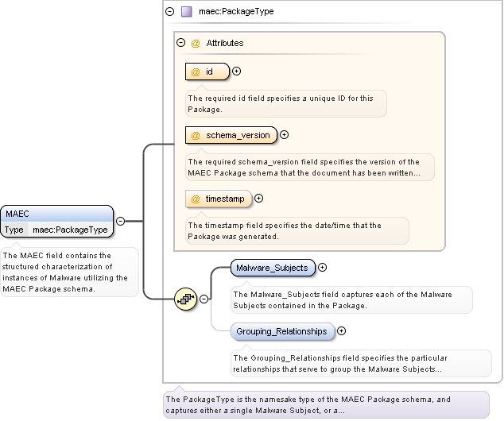Click the purple maec:PackageType type icon
Screen dimensions: 504x421
[x=186, y=12]
